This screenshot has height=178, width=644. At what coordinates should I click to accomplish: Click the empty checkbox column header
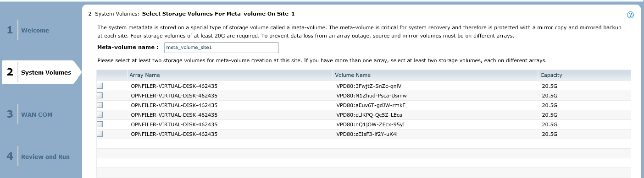pyautogui.click(x=111, y=75)
